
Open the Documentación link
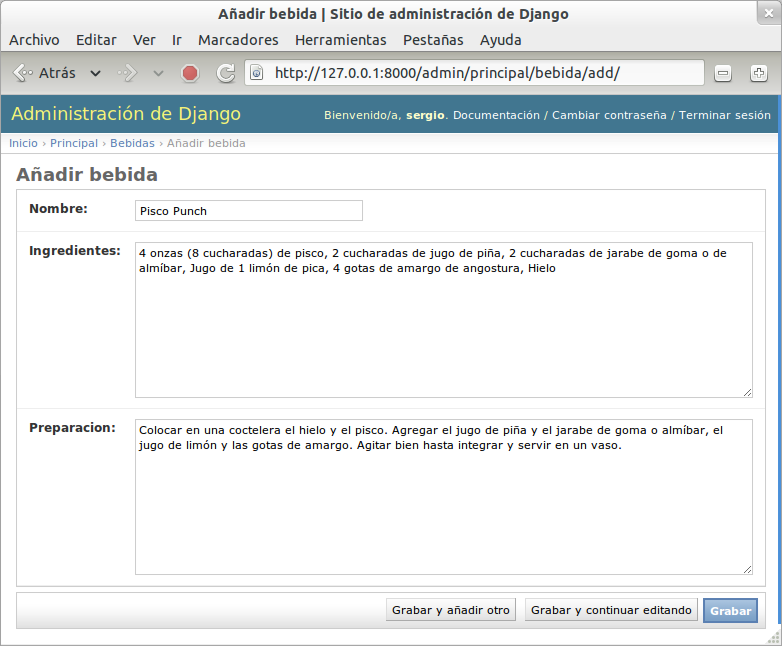496,115
